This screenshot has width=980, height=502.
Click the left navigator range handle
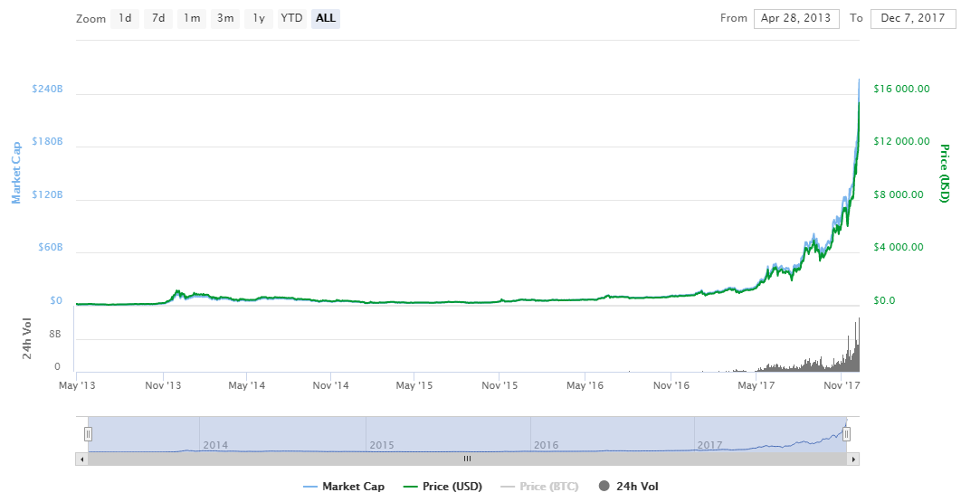(x=88, y=434)
